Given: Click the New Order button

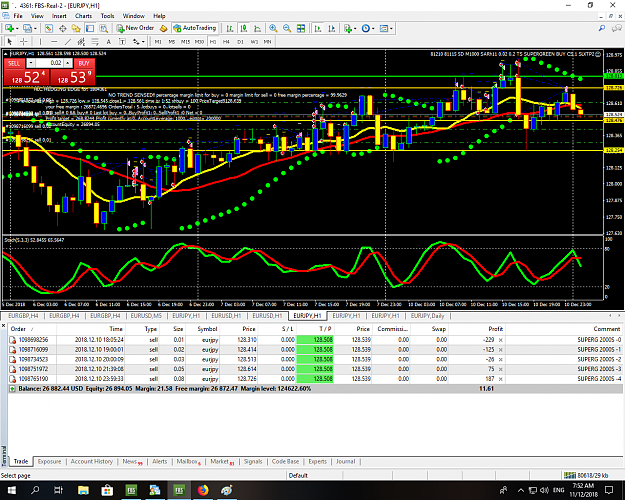Looking at the screenshot, I should tap(136, 28).
